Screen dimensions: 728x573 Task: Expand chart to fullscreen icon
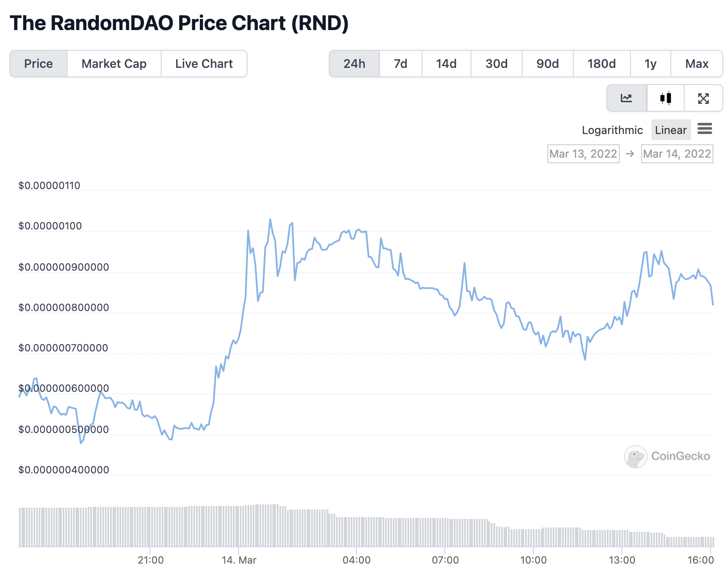(704, 98)
